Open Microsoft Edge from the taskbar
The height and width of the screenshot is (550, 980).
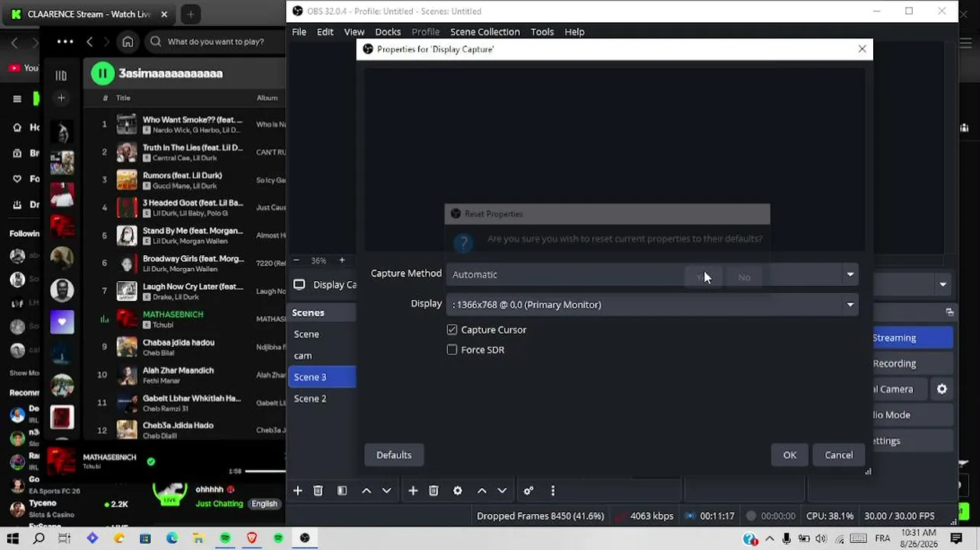(x=172, y=539)
